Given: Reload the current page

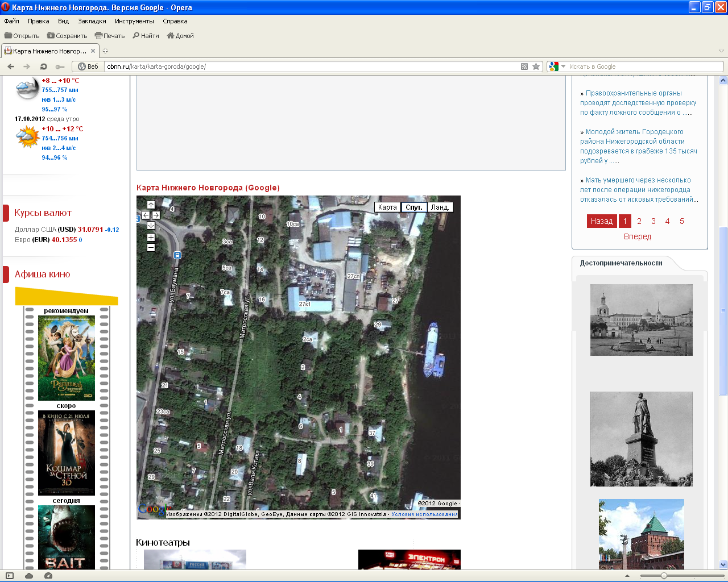Looking at the screenshot, I should 43,66.
